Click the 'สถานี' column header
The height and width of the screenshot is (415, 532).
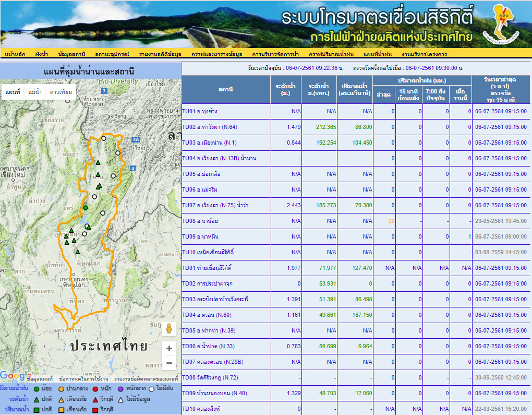pyautogui.click(x=226, y=89)
